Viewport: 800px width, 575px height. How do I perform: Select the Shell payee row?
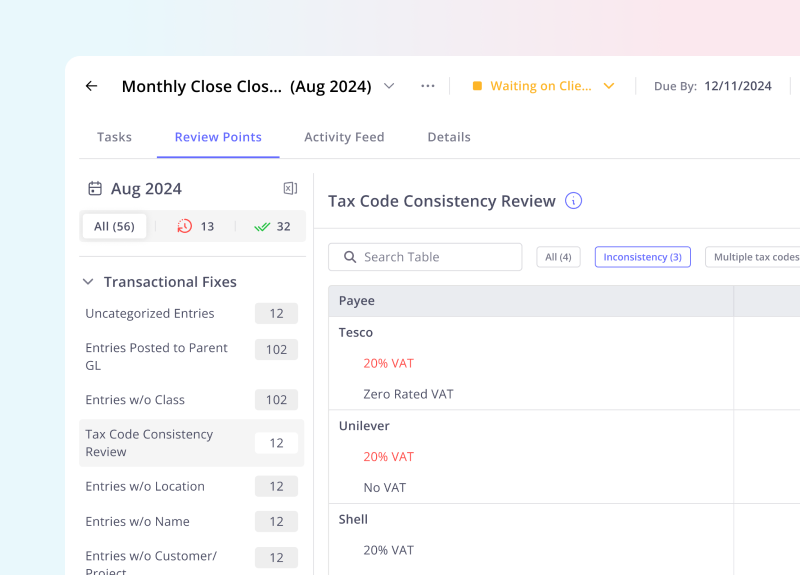(x=353, y=519)
